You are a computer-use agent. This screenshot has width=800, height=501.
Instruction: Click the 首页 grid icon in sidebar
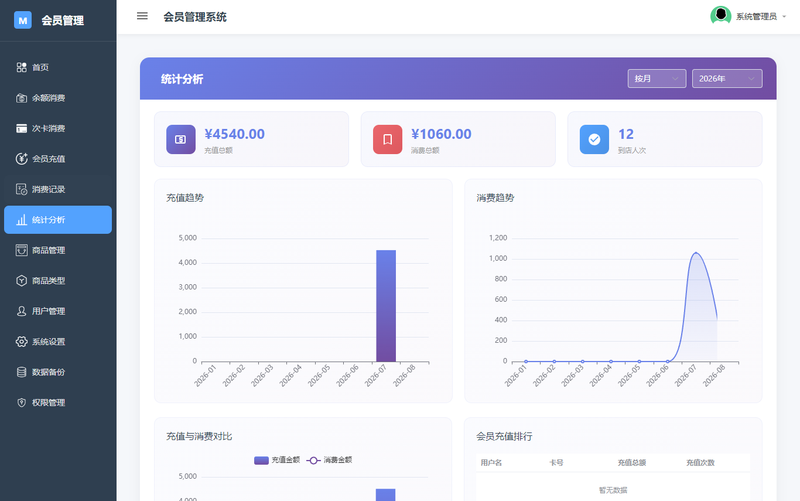pos(21,67)
